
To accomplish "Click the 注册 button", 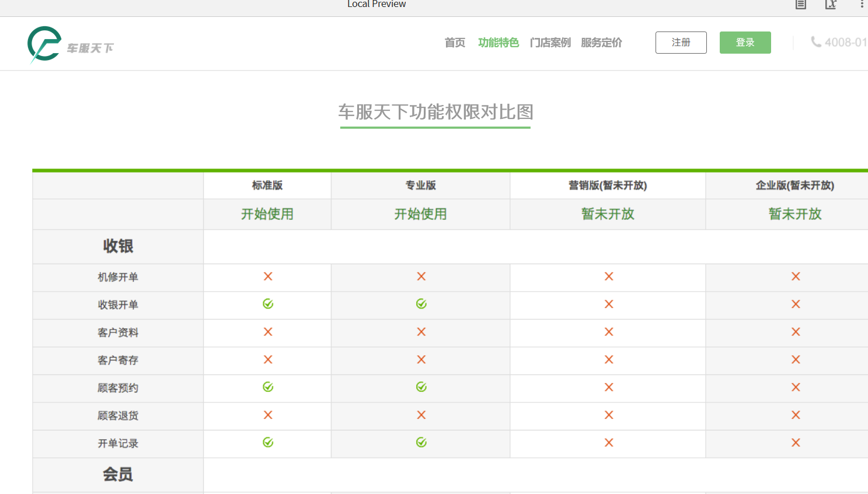I will [681, 43].
